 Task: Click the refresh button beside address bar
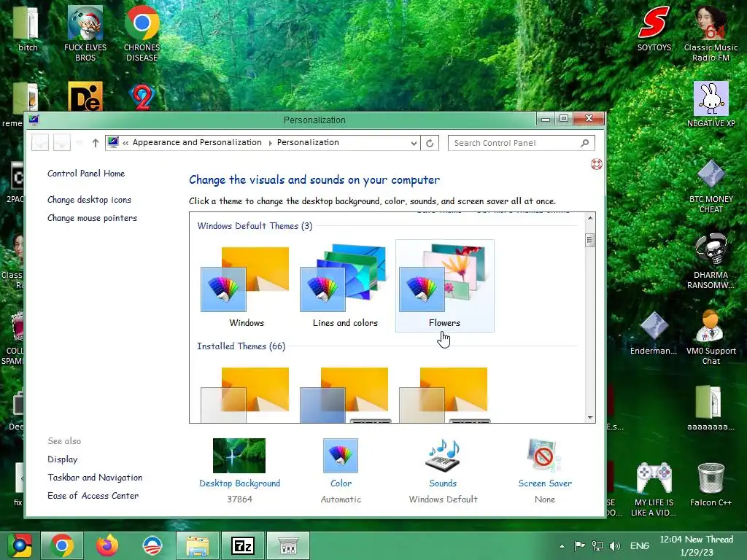pos(430,143)
